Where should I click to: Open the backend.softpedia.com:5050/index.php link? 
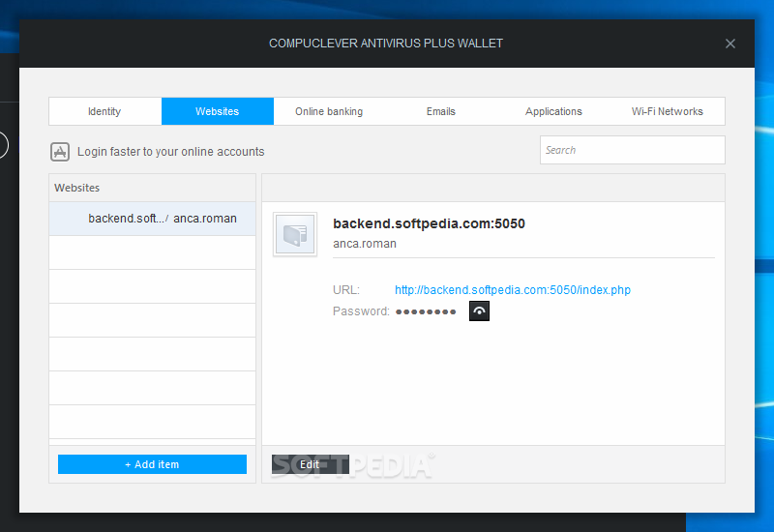(513, 289)
